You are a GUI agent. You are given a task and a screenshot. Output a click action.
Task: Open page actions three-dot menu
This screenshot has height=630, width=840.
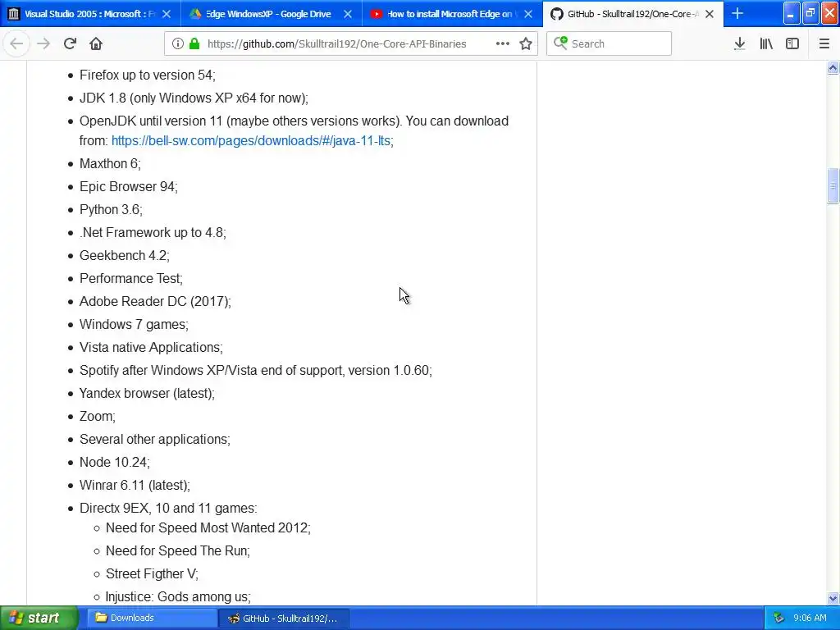503,44
